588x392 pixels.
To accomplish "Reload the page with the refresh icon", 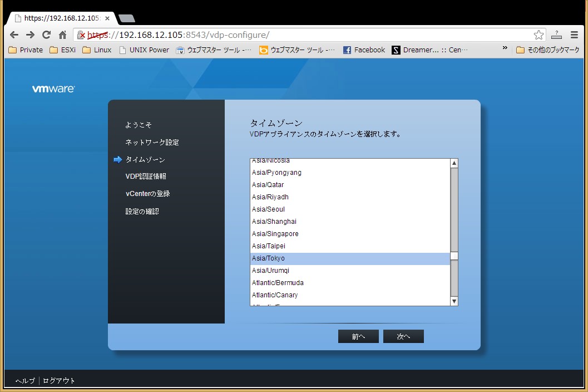I will click(x=47, y=35).
